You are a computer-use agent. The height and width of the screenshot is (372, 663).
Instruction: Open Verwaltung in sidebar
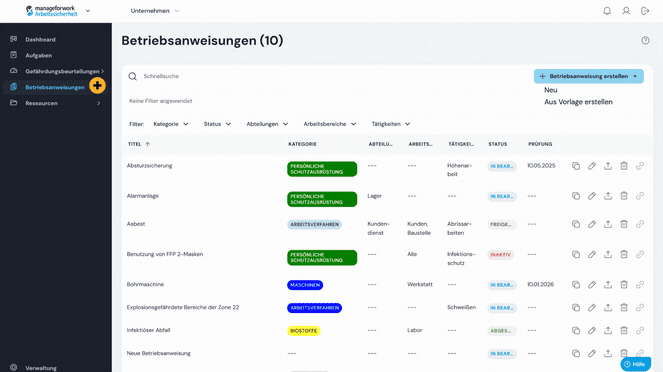41,368
